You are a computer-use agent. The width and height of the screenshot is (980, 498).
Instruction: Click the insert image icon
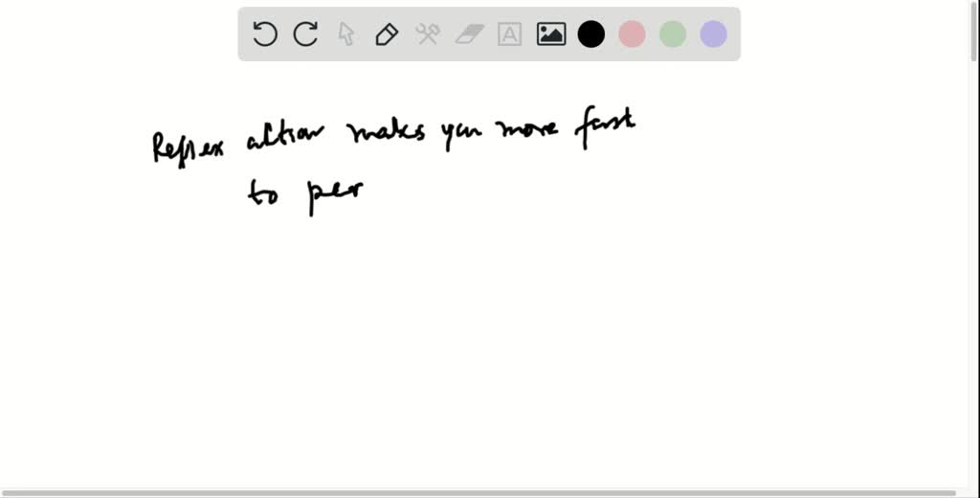coord(551,34)
